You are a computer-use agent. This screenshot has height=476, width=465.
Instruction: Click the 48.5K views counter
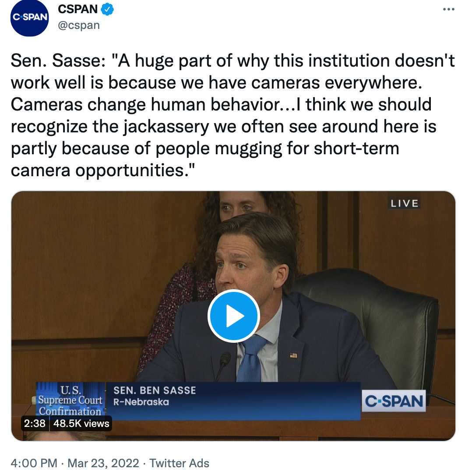[81, 423]
